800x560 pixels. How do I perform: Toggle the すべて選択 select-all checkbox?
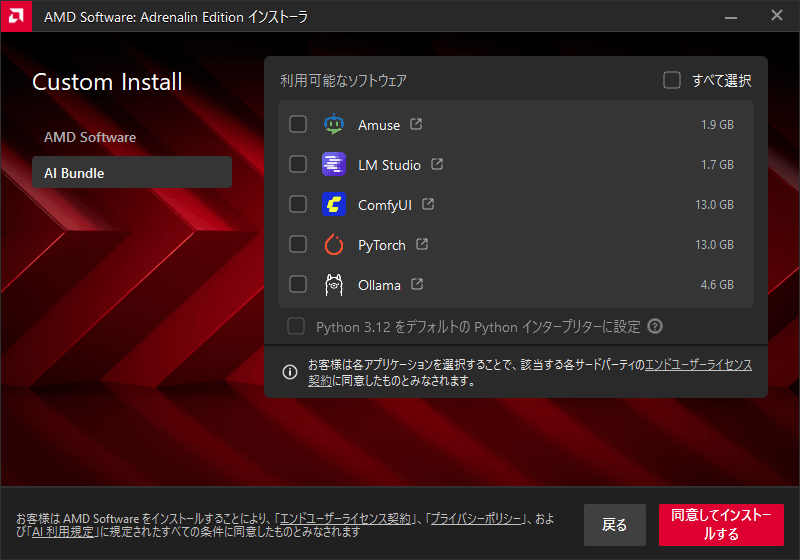[x=672, y=81]
